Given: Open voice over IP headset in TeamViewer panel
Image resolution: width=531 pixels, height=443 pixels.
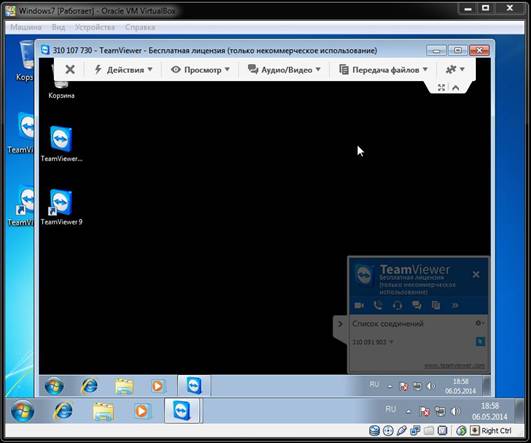Looking at the screenshot, I should coord(397,305).
